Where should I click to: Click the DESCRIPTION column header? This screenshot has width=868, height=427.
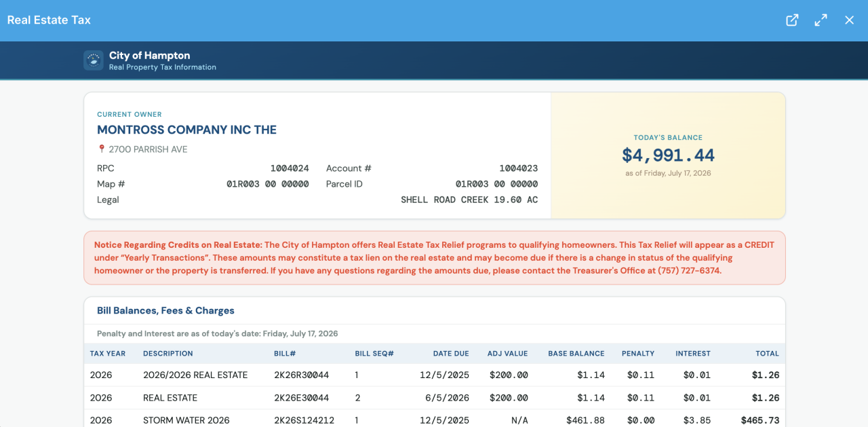(168, 354)
